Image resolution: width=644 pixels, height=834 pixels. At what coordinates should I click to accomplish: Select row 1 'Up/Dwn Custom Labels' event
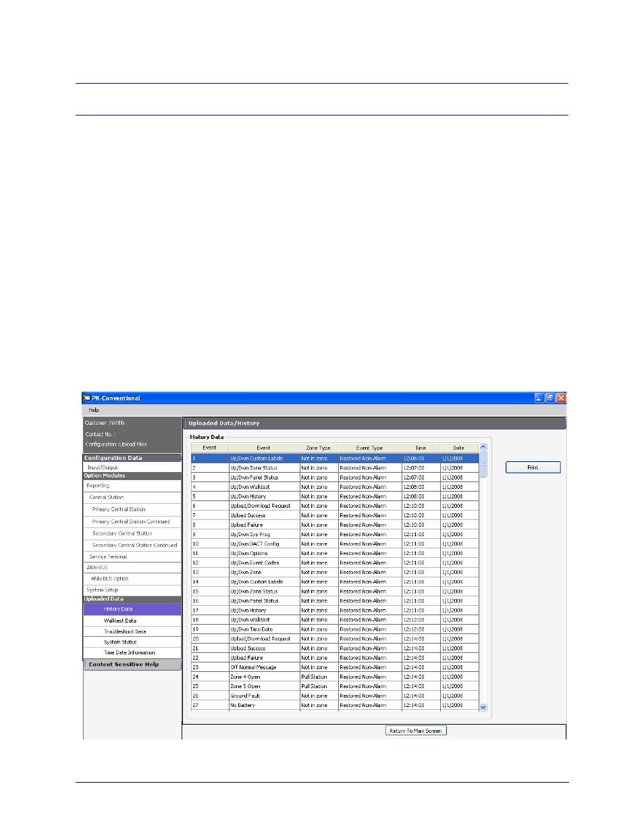coord(335,459)
